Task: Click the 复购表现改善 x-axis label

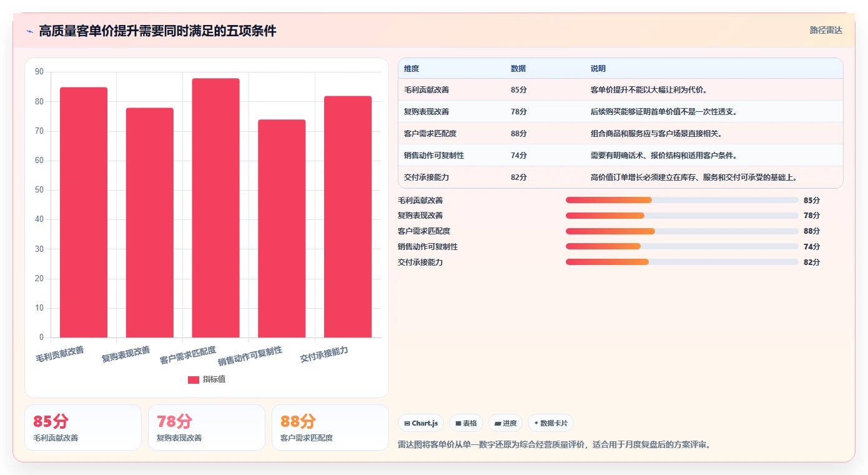Action: 126,354
